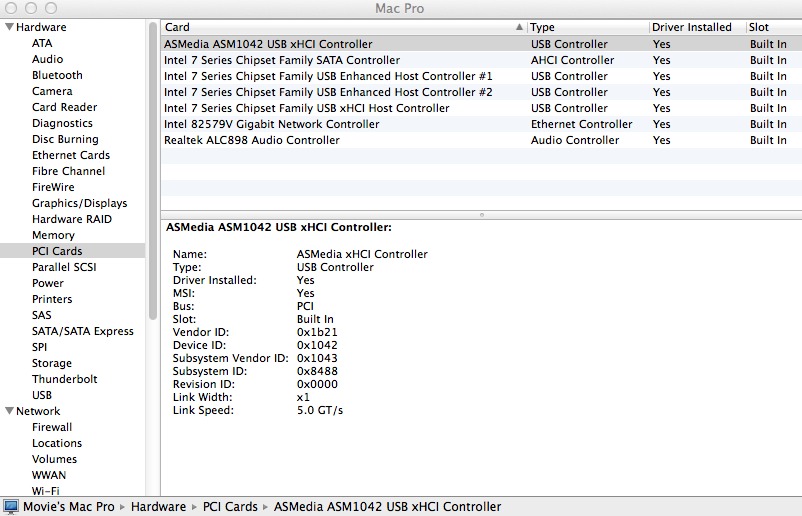Select Realtek ALC898 Audio Controller row
Screen dimensions: 802x516
[481, 140]
